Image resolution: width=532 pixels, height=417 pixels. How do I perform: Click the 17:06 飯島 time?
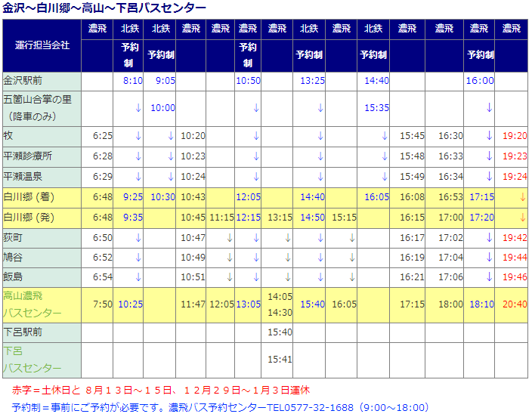click(450, 277)
